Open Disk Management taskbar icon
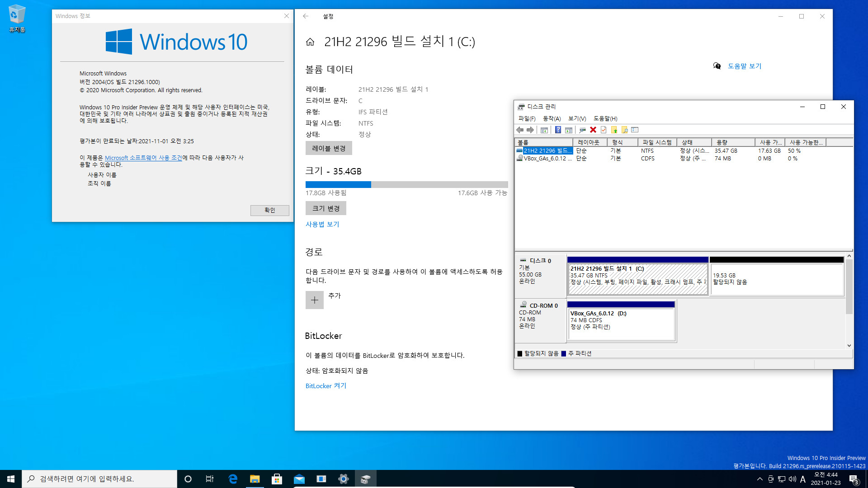This screenshot has height=488, width=868. point(366,479)
